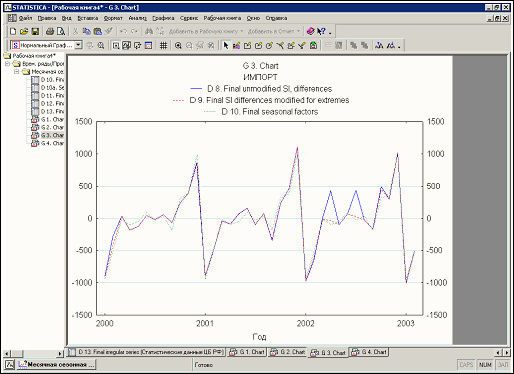Save the workbook with the floppy icon
Viewport: 514px width, 374px height.
35,31
